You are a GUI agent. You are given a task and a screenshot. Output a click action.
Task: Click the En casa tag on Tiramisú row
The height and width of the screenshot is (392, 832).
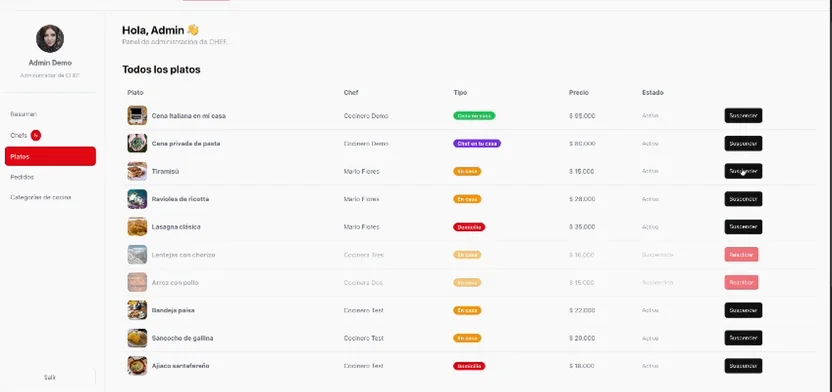click(x=467, y=171)
